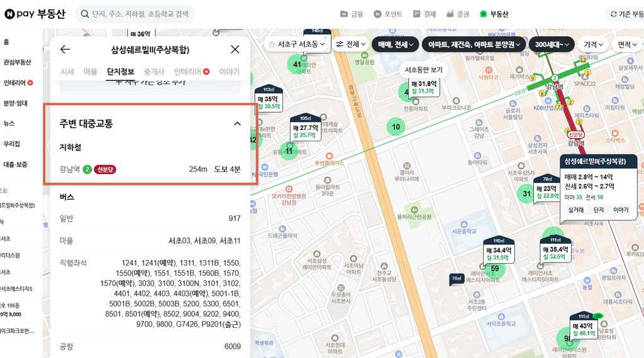The image size is (644, 358).
Task: Click the 서초동만 보기 button
Action: (x=423, y=70)
